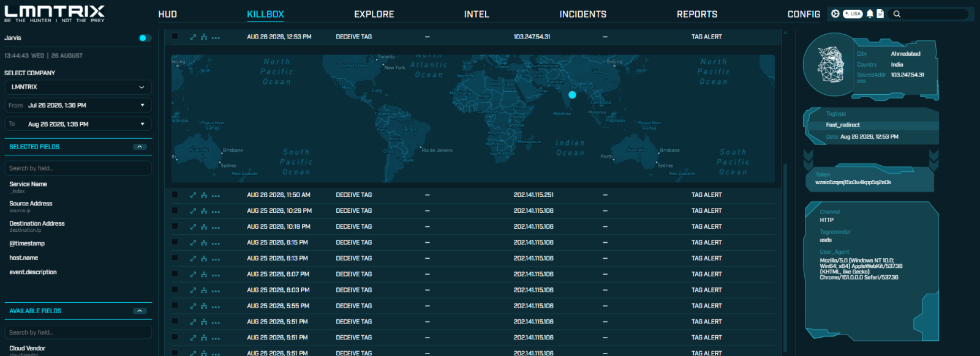Expand details of the 10:19 PM event
Viewport: 980px width, 356px height.
[x=193, y=227]
